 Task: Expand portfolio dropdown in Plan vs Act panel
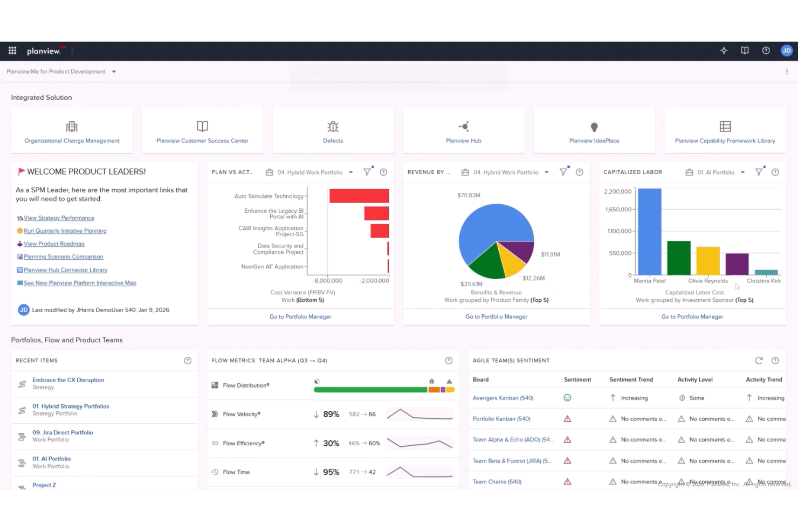tap(350, 172)
